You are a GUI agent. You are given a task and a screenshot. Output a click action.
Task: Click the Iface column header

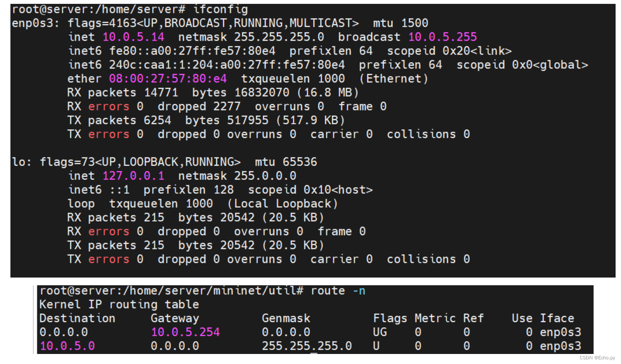point(557,318)
